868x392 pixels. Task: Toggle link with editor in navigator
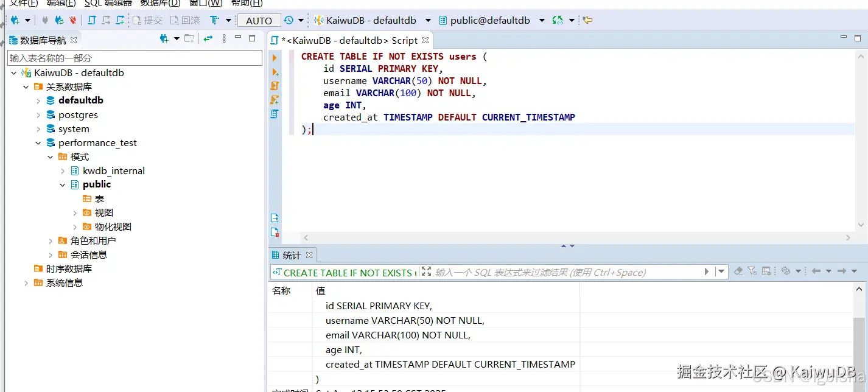click(208, 38)
